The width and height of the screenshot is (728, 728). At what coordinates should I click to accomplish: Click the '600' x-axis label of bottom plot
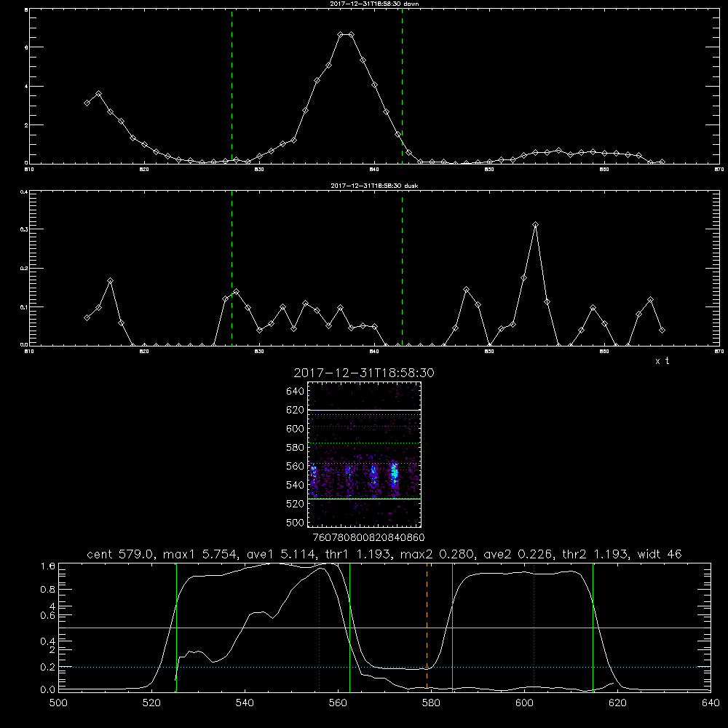click(x=524, y=703)
